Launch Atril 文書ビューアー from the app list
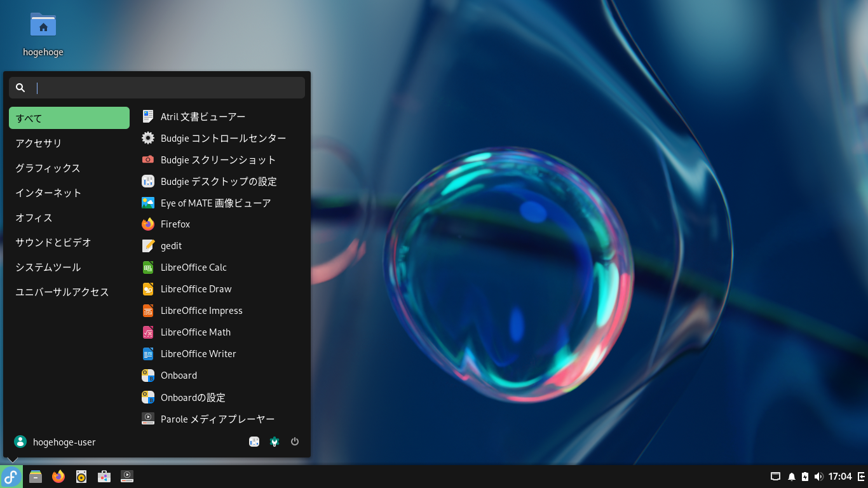The height and width of the screenshot is (488, 868). 220,116
